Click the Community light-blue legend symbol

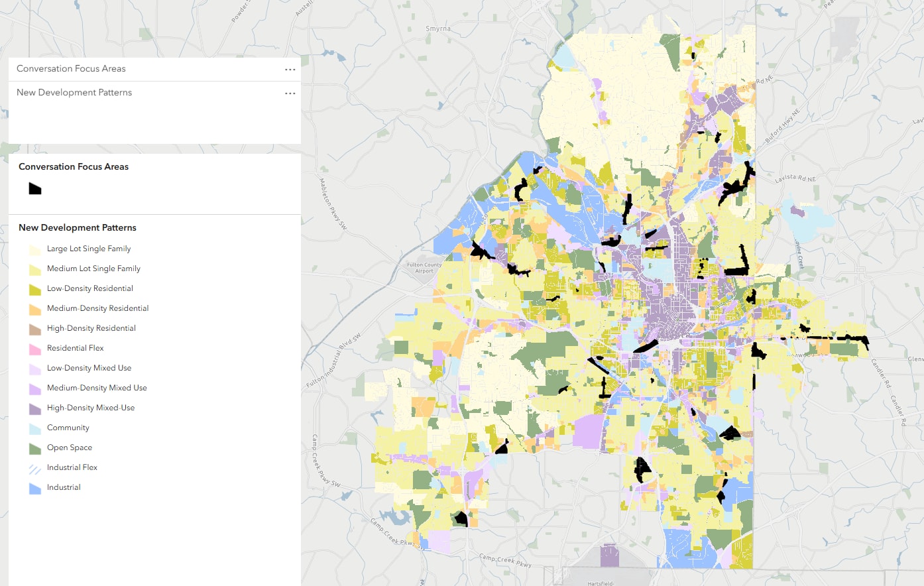(34, 428)
